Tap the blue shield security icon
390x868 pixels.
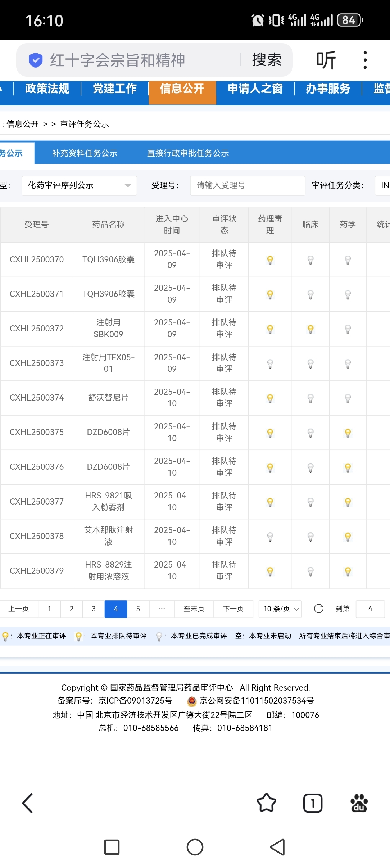(x=36, y=60)
